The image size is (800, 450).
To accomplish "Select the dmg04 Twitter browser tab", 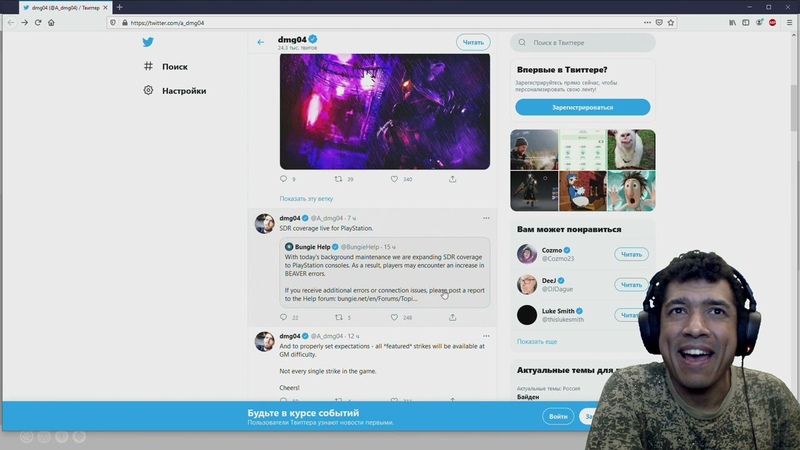I will click(x=65, y=8).
